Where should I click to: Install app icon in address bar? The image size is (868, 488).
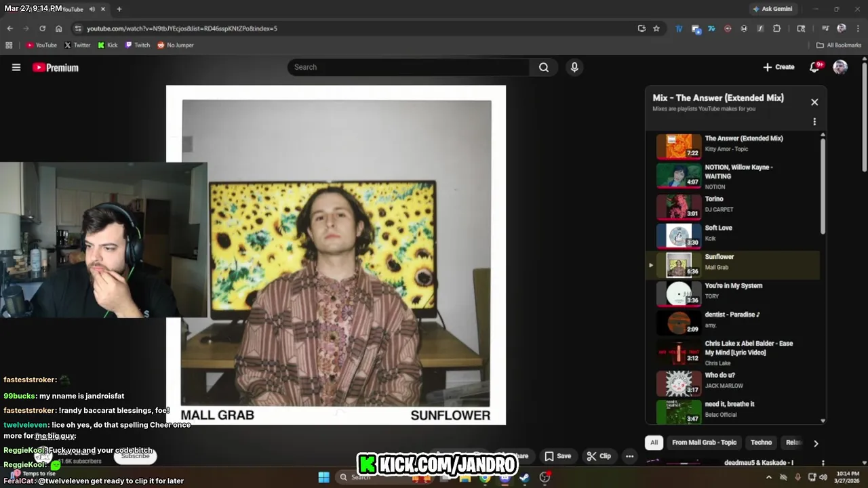coord(642,28)
